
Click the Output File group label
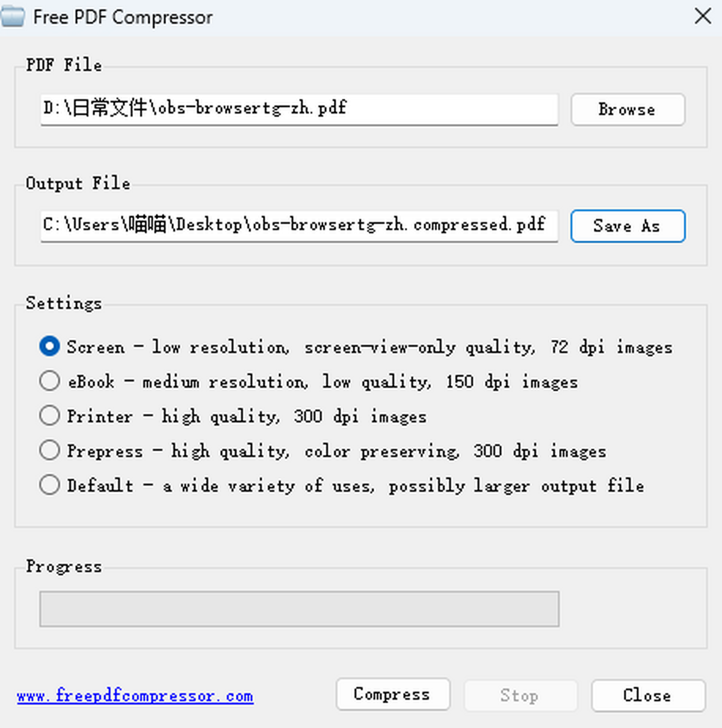coord(78,183)
